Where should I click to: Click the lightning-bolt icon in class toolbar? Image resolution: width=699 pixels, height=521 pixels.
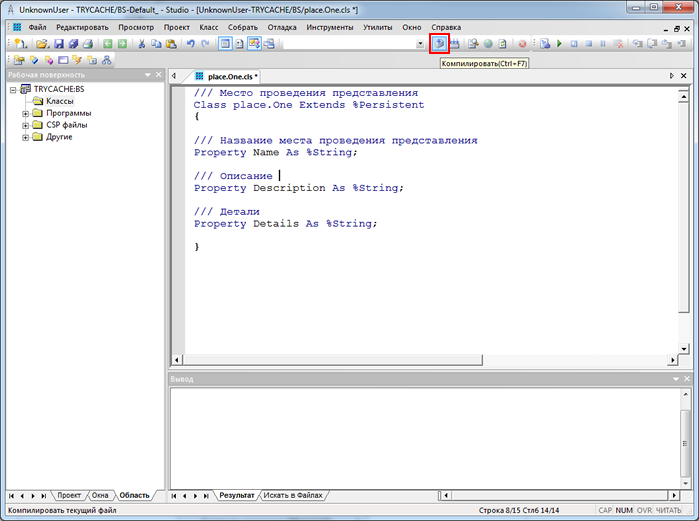point(77,60)
